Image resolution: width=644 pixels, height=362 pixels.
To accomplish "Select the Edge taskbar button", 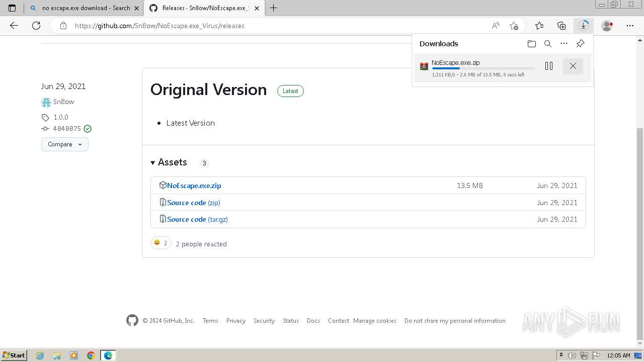I will [108, 355].
